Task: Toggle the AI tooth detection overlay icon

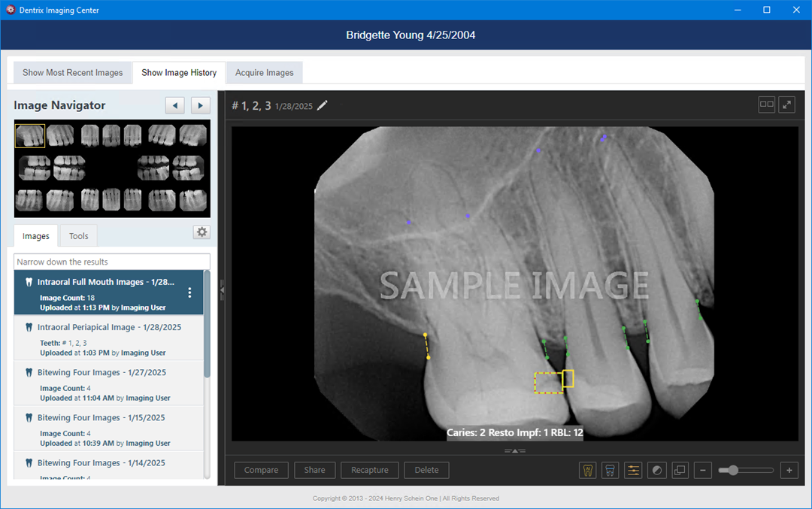Action: coord(588,471)
